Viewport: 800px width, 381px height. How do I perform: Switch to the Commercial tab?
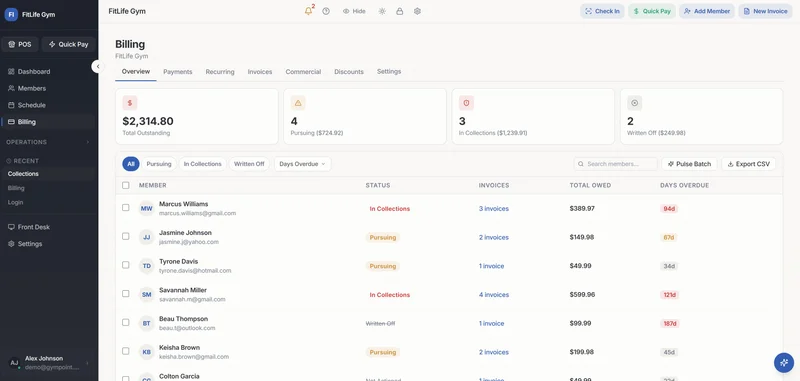point(303,72)
